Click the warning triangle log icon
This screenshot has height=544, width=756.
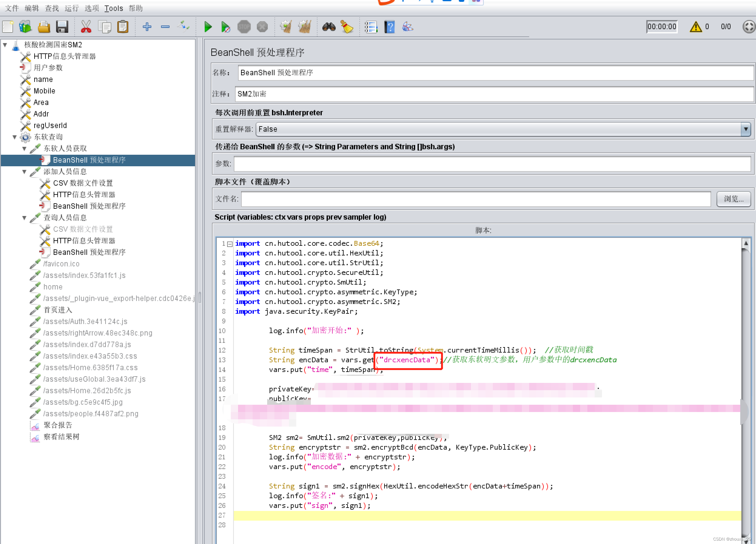pyautogui.click(x=696, y=27)
